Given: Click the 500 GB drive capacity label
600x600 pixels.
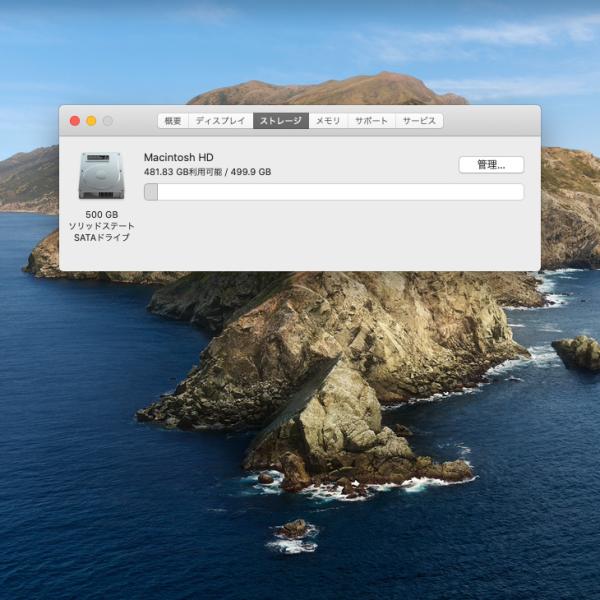Looking at the screenshot, I should pos(102,214).
